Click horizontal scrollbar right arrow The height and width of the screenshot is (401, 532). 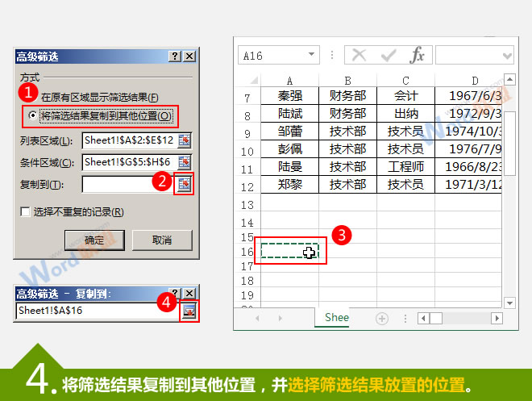pos(497,318)
